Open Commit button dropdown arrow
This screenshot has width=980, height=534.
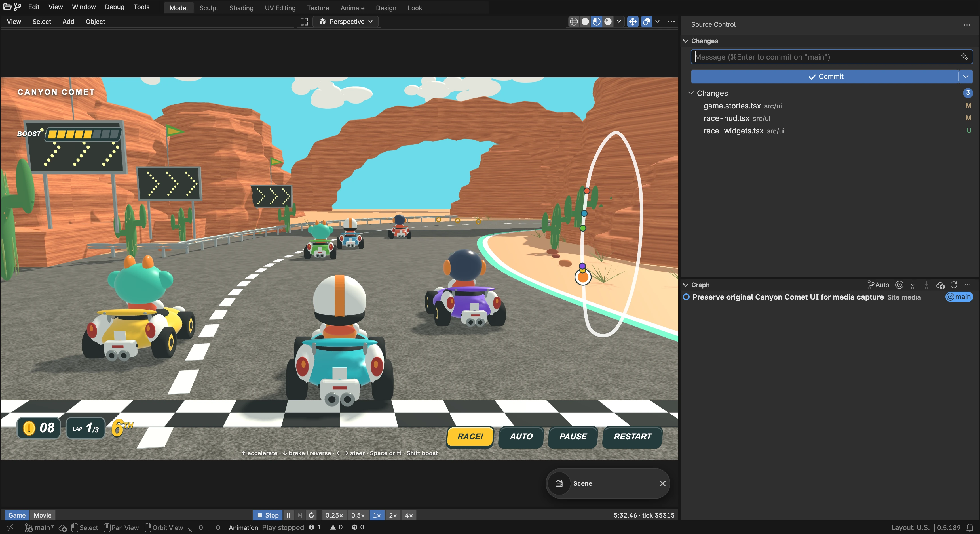(x=966, y=77)
